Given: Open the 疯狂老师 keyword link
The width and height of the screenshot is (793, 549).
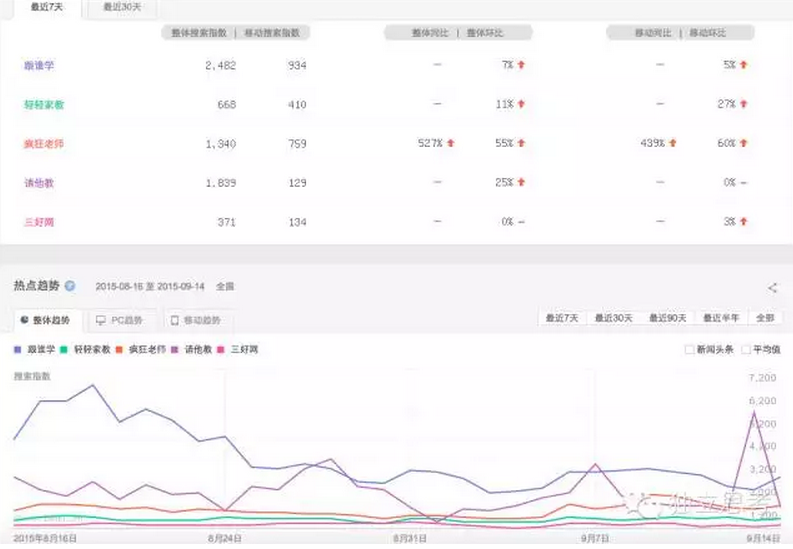Looking at the screenshot, I should (x=44, y=144).
